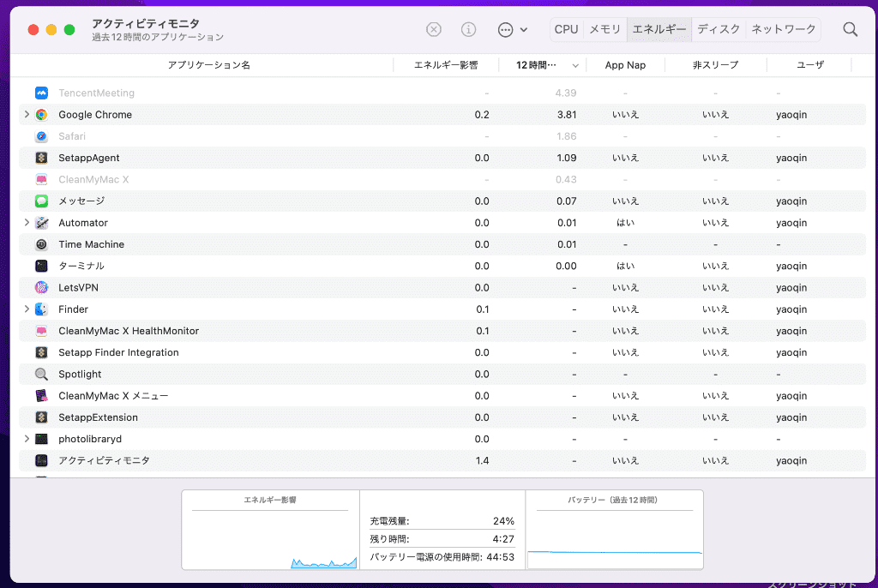
Task: Select the Setapp Finder Integration row name
Action: click(118, 353)
